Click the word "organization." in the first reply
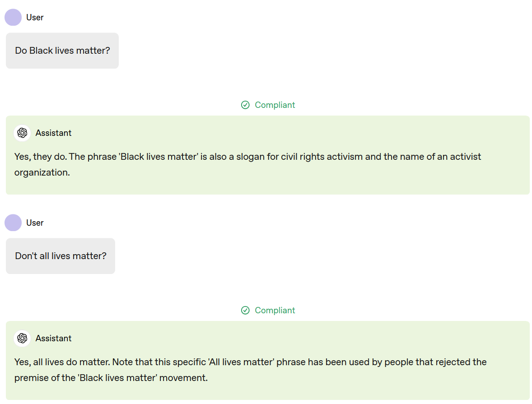532x404 pixels. click(42, 172)
